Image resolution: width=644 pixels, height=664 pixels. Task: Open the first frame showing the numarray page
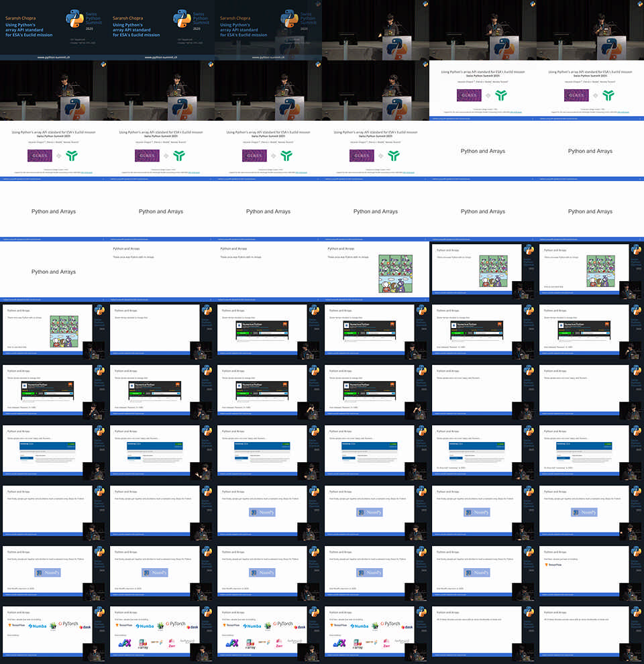click(54, 453)
